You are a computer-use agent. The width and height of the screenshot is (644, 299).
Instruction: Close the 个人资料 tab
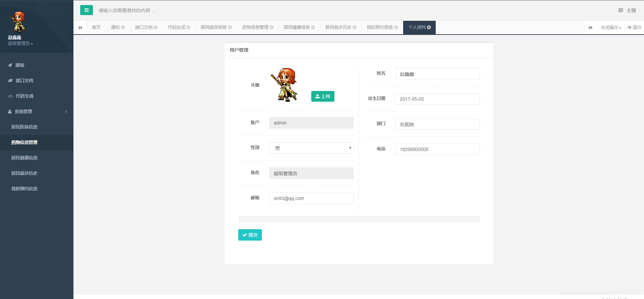[x=429, y=28]
